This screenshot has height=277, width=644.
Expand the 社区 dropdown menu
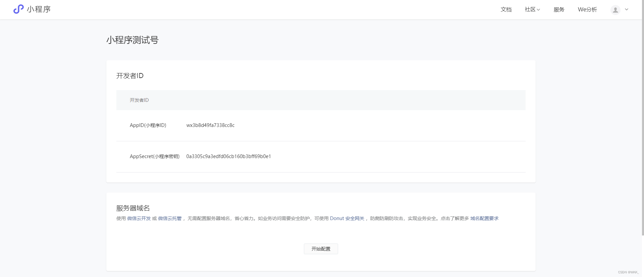532,9
